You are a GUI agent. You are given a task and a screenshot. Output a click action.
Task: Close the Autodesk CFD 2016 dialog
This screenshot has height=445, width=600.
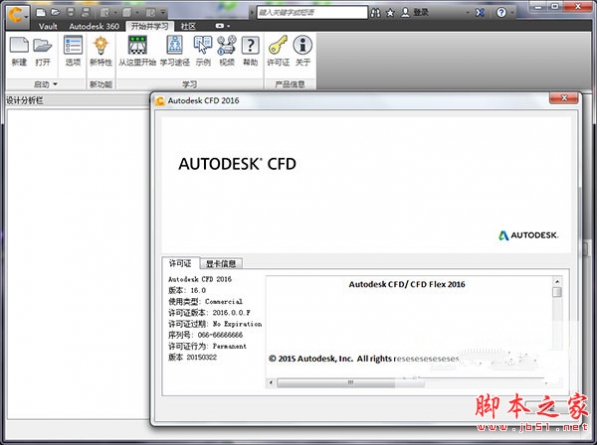point(564,98)
